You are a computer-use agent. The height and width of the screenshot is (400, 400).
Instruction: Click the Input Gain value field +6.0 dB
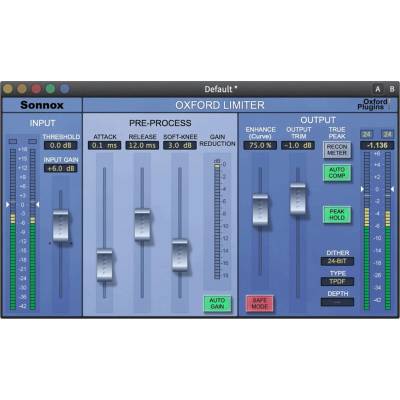pos(61,168)
